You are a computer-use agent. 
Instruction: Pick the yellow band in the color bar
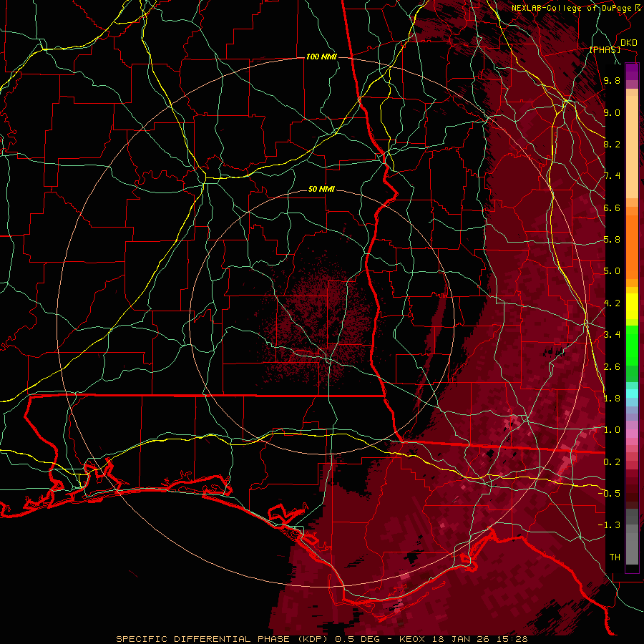pyautogui.click(x=632, y=306)
